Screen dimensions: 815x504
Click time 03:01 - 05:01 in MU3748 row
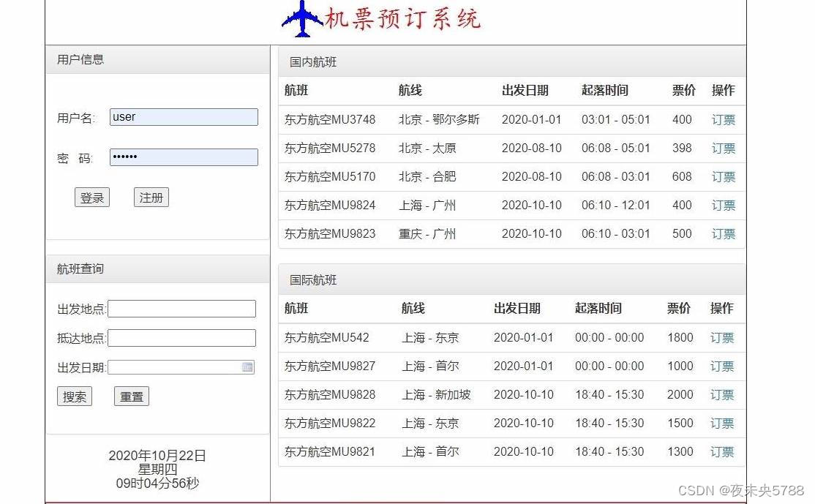pos(616,119)
